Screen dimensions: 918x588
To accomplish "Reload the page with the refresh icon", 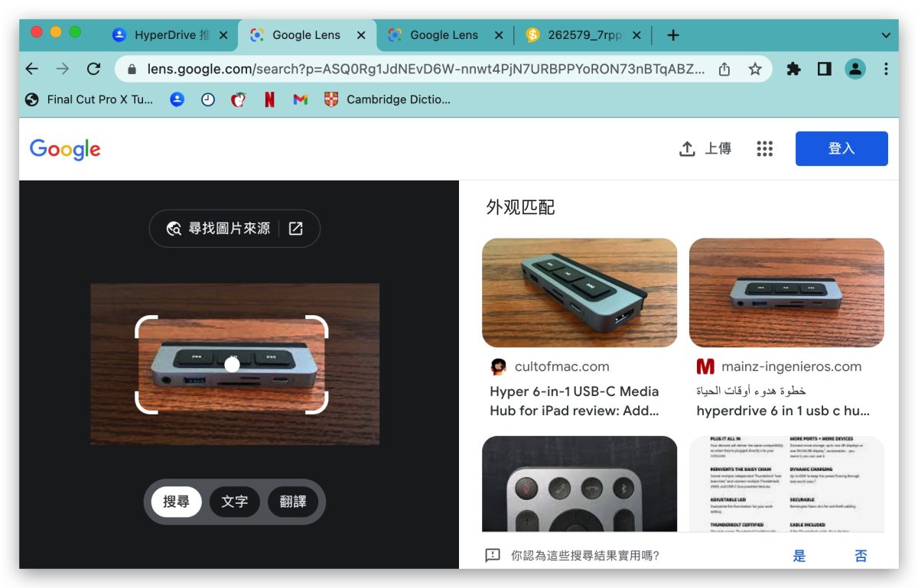I will click(93, 69).
